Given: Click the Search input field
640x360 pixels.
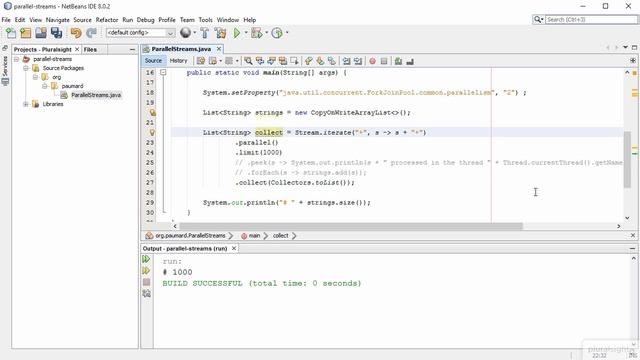Looking at the screenshot, I should (591, 20).
